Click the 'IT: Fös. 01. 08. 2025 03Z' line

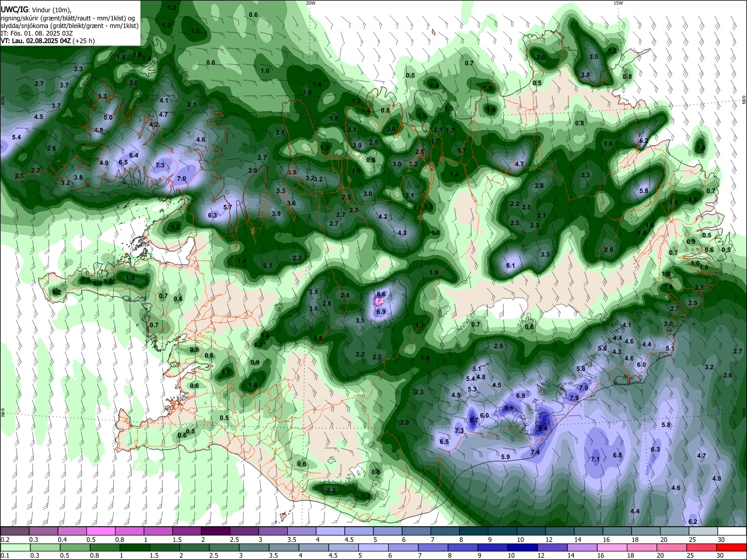pos(37,33)
